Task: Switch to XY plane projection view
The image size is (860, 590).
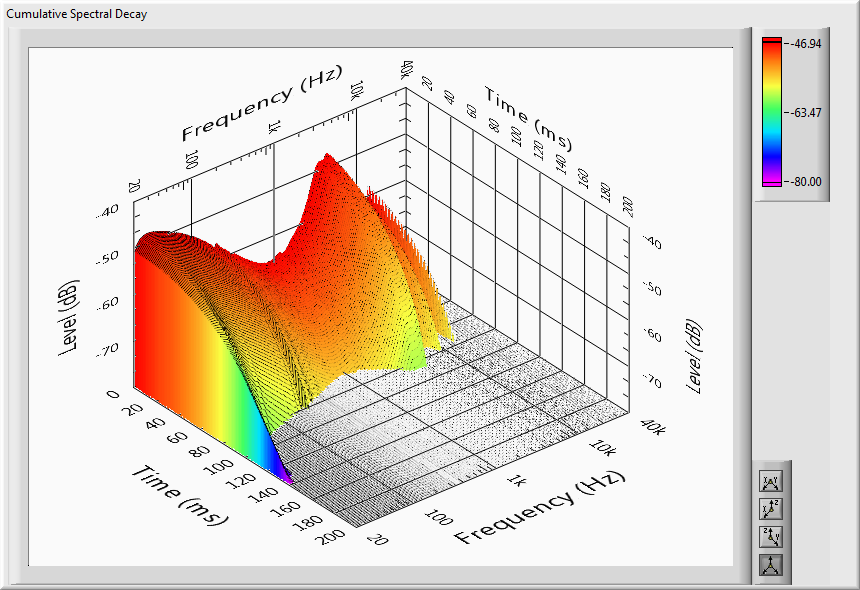Action: coord(771,482)
